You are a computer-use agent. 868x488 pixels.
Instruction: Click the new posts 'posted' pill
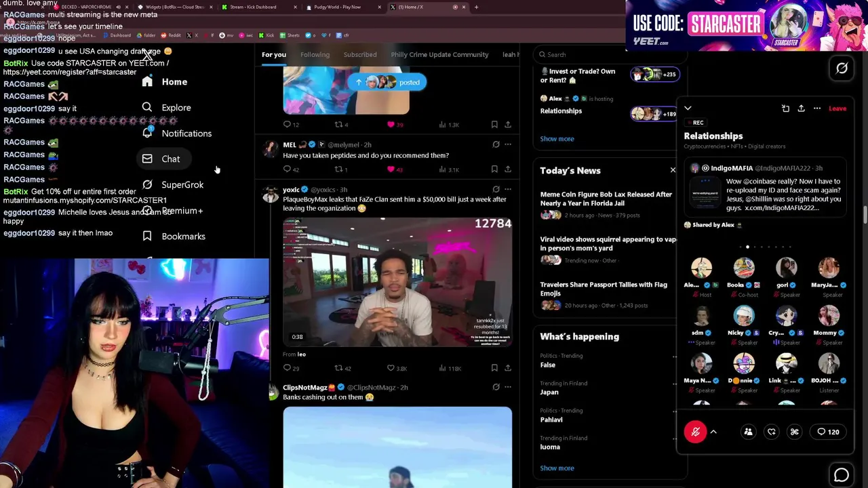pos(388,82)
